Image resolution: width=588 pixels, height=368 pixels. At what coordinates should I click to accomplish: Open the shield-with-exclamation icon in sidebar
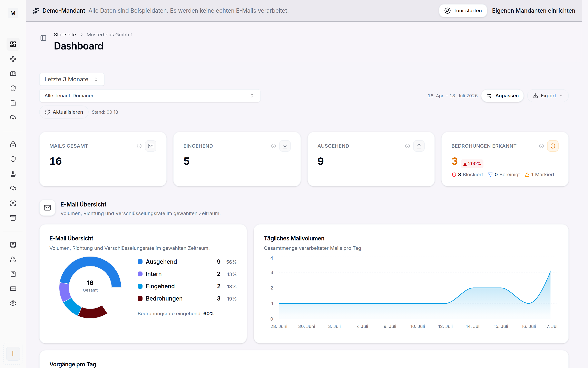(13, 88)
